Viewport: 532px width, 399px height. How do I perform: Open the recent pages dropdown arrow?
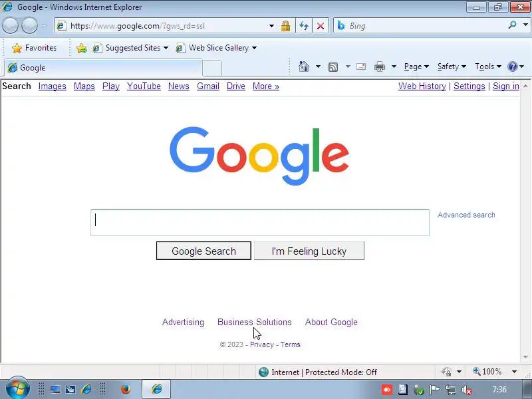pyautogui.click(x=44, y=26)
